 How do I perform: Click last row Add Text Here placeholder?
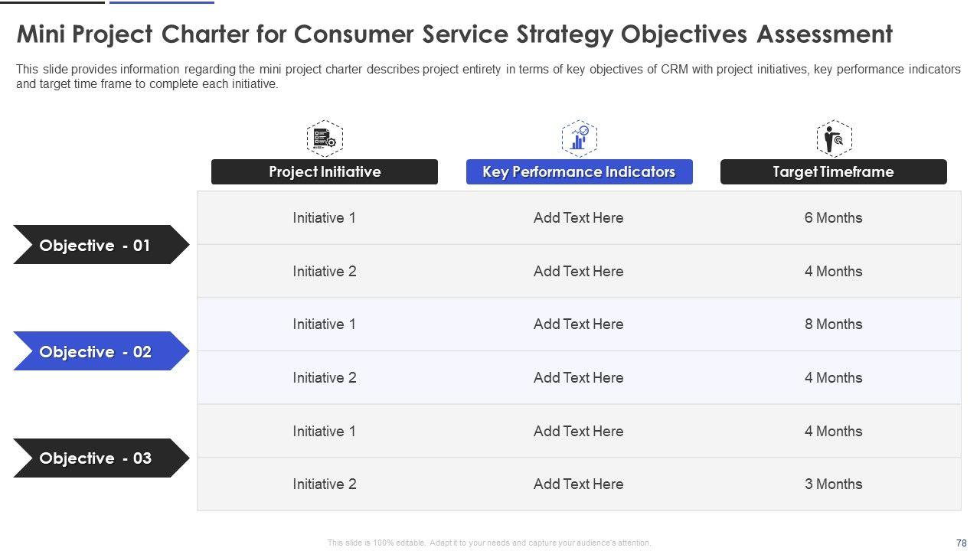pyautogui.click(x=578, y=484)
